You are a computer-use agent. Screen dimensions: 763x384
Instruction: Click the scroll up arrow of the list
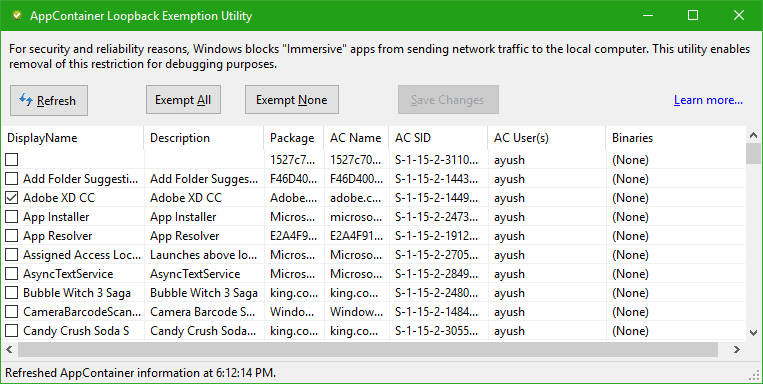click(753, 135)
